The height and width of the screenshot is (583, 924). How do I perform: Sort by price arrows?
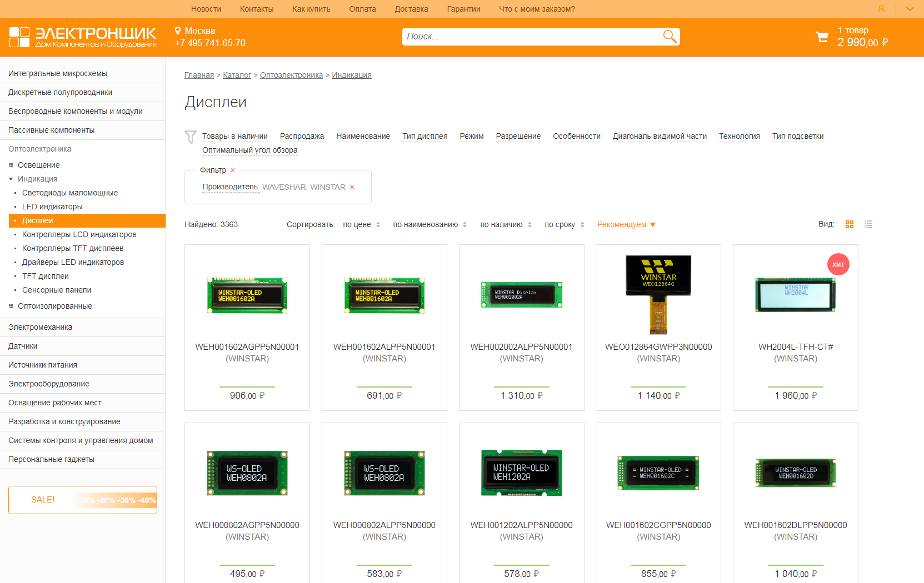(x=378, y=225)
